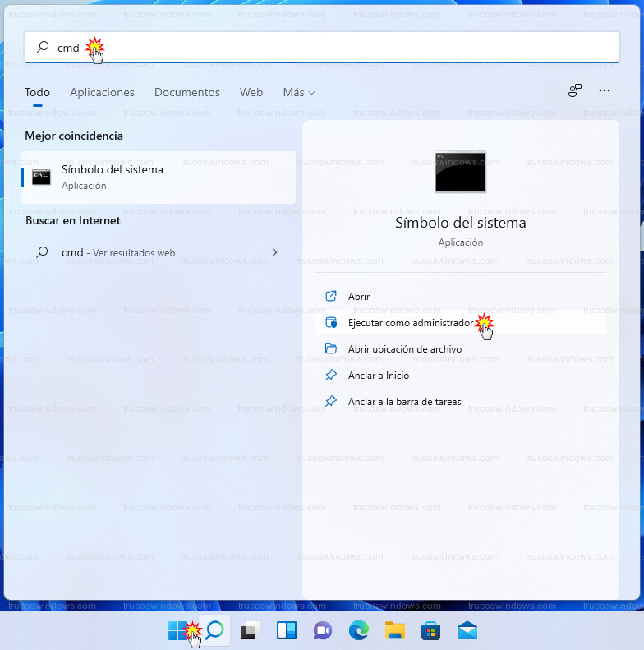Open File Explorer from the taskbar
This screenshot has height=650, width=644.
395,631
